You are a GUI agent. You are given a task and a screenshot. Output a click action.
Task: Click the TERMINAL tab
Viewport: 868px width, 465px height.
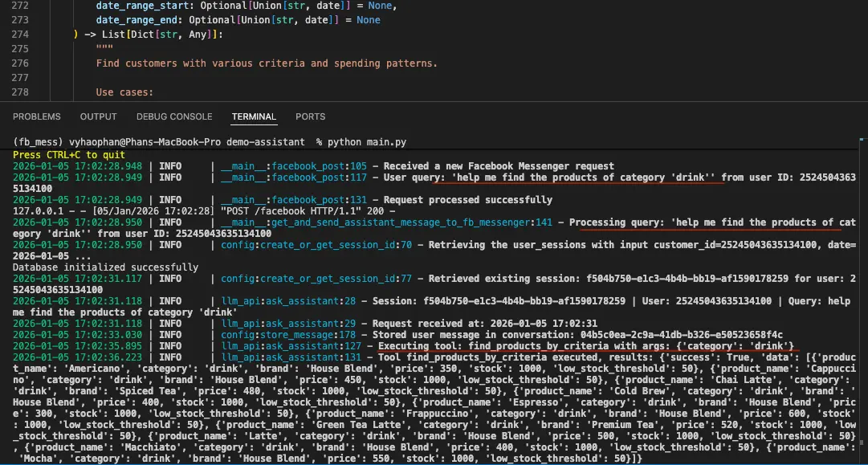coord(254,116)
